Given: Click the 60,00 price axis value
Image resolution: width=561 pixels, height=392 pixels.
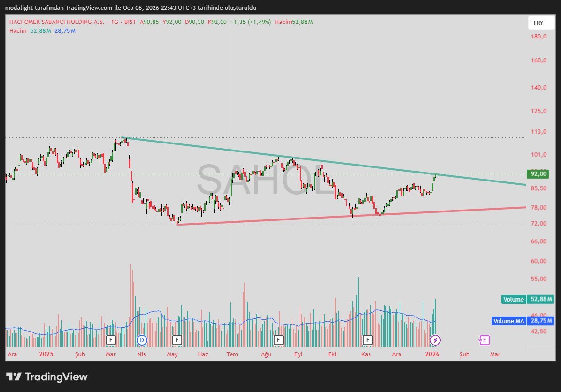Looking at the screenshot, I should 539,261.
